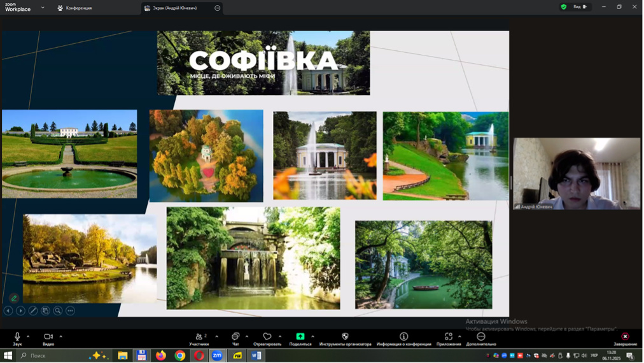Viewport: 644px width, 363px height.
Task: Select the shared Screen tab of Андрій Юневич
Action: (175, 8)
